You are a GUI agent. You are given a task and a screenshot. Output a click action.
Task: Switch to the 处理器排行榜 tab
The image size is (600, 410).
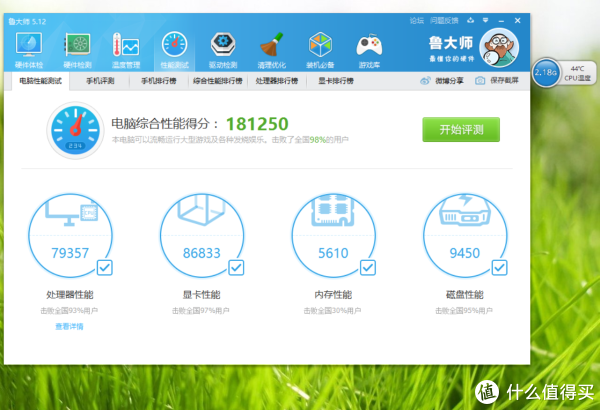coord(277,81)
